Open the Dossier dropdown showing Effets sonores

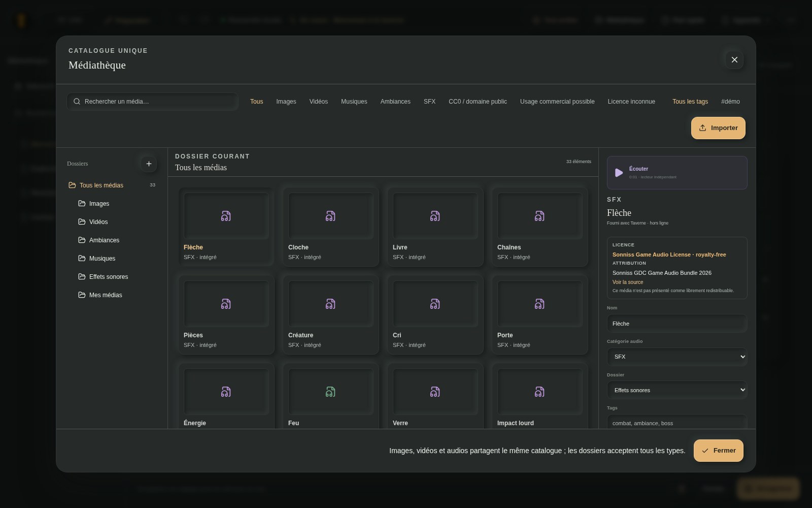[x=677, y=390]
